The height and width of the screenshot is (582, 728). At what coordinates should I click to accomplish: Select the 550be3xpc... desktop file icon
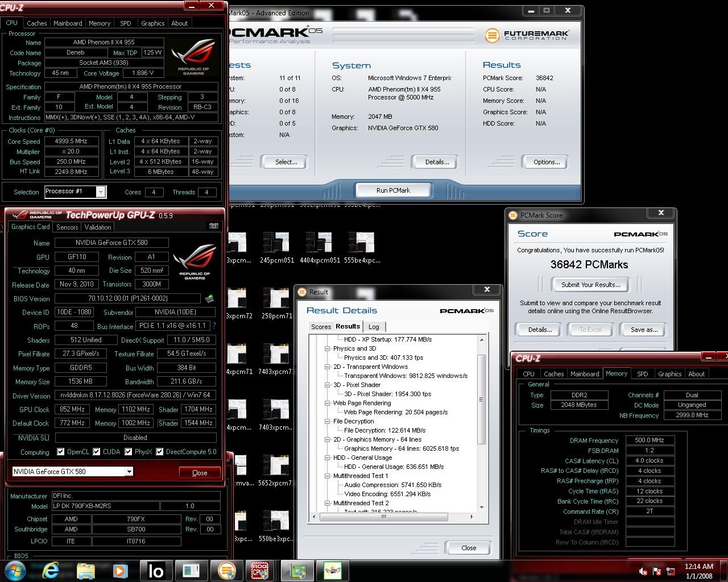pos(276,527)
